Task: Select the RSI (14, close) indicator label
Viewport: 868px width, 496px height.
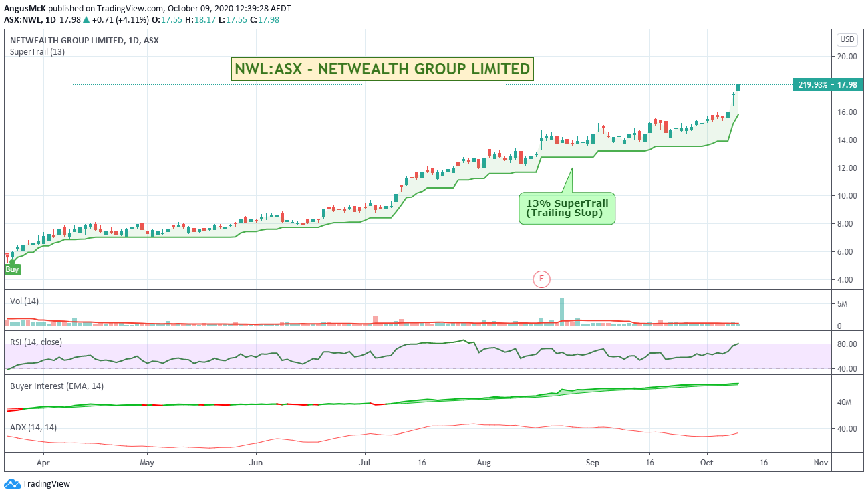Action: (36, 342)
